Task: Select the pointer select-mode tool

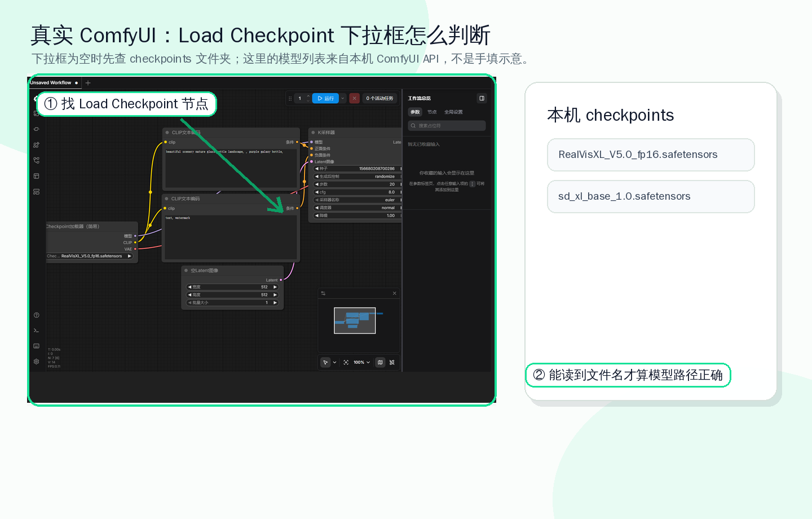Action: point(325,362)
